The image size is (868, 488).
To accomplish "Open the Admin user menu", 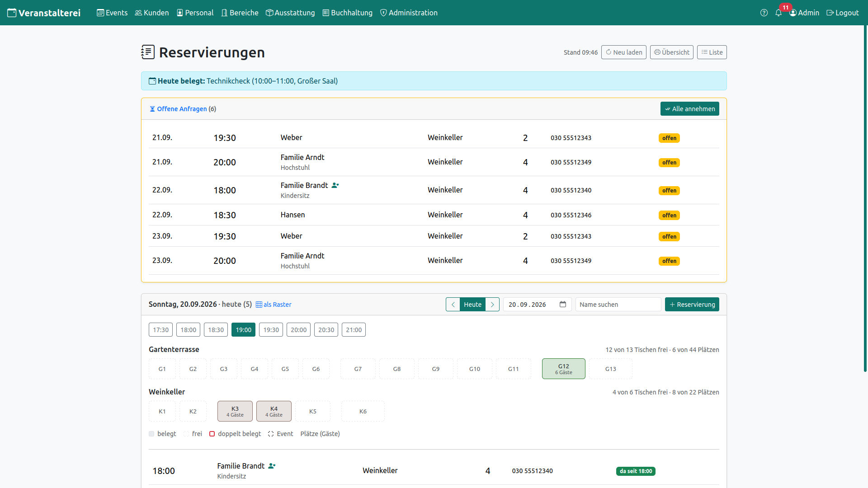I will click(804, 13).
